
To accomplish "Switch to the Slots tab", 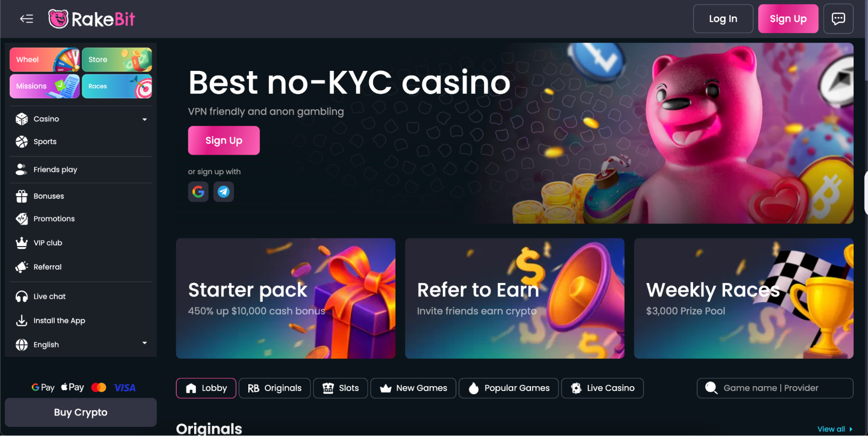I will tap(340, 388).
